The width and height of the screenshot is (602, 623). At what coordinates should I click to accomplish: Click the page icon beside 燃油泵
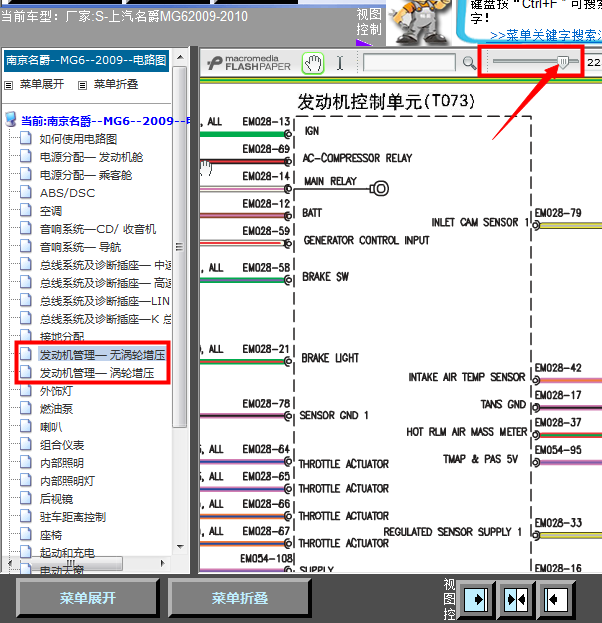point(25,408)
